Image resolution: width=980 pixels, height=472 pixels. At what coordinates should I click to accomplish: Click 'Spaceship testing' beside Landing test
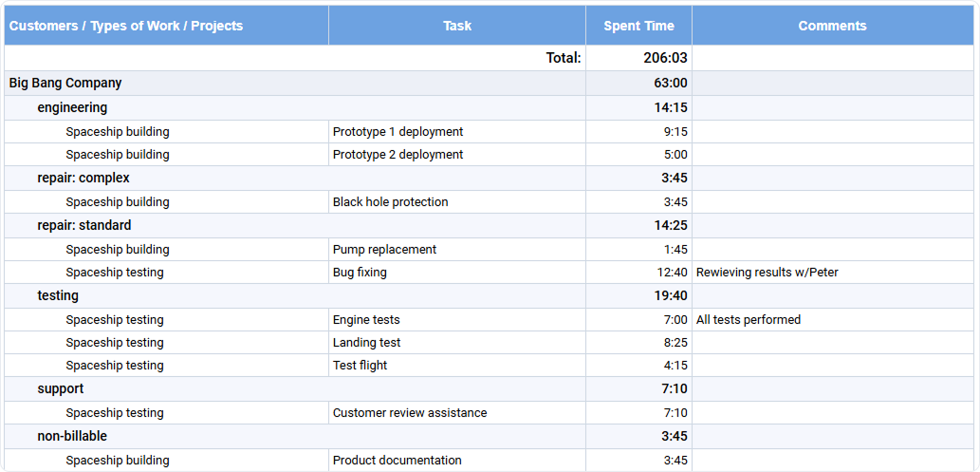[x=115, y=343]
